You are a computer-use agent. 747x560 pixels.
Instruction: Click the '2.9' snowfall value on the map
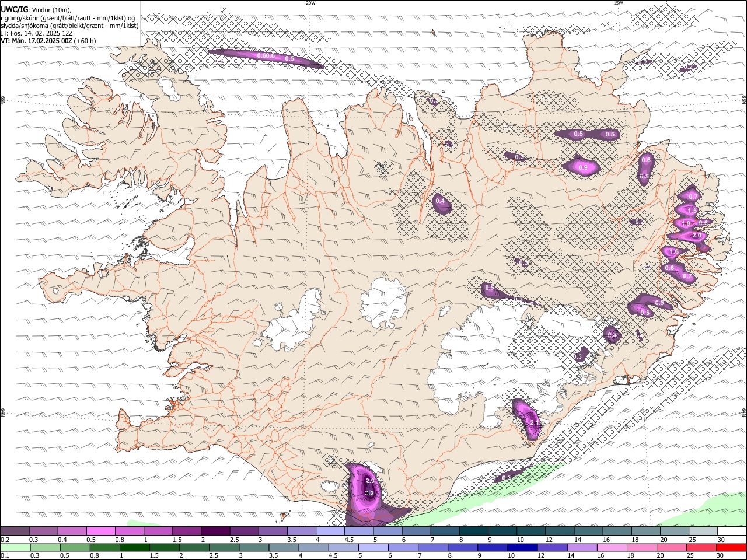(x=369, y=481)
